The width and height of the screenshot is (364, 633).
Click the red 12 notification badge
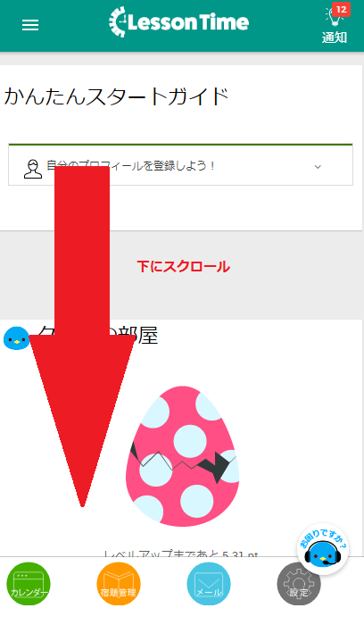(341, 9)
